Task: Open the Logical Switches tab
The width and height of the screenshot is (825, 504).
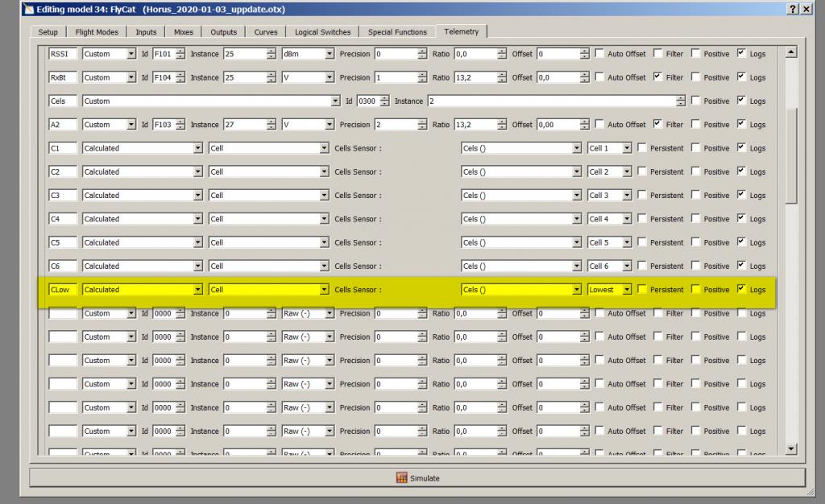Action: (x=322, y=32)
